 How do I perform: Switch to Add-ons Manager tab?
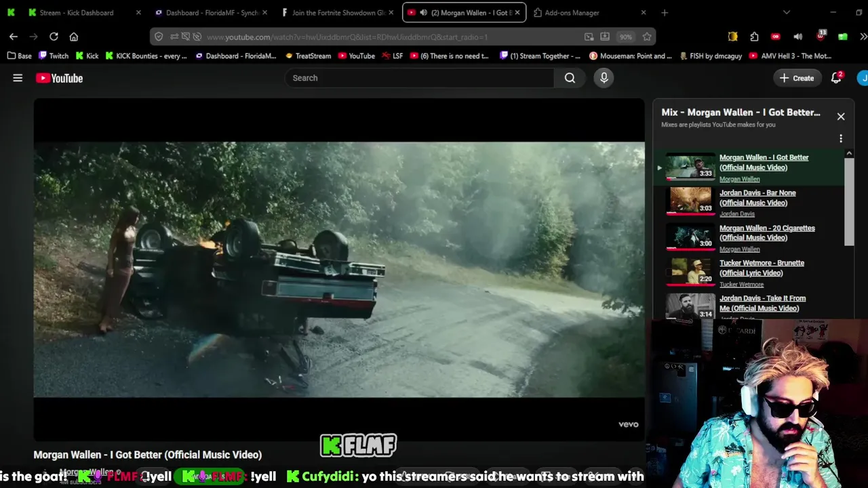coord(590,12)
